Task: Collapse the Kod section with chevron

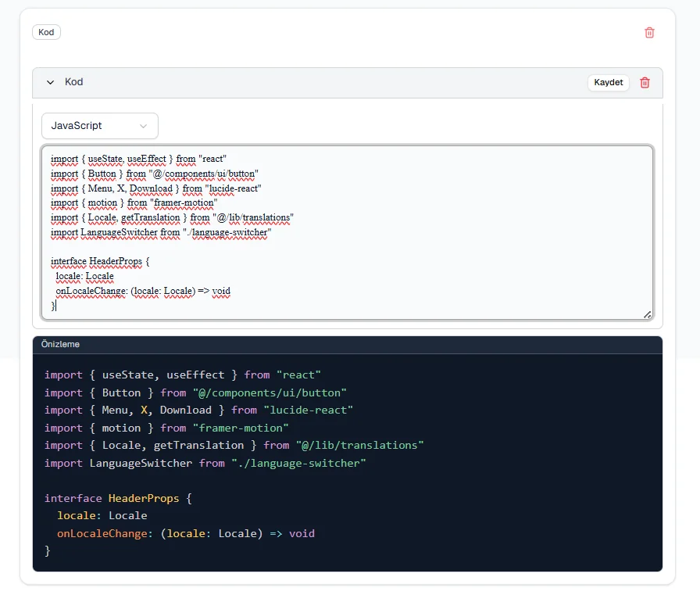Action: point(51,82)
